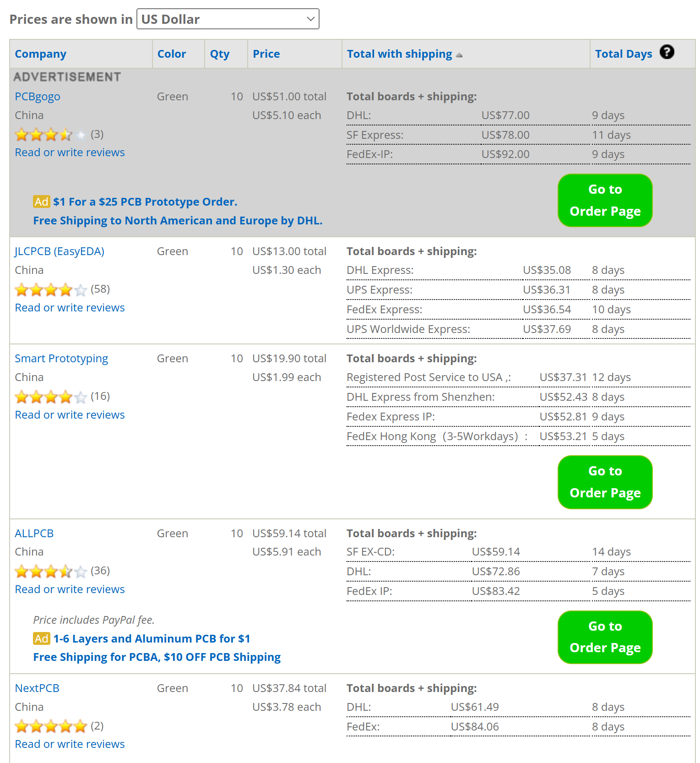
Task: Click the Ad badge beside 1-6 Layers Aluminum offer
Action: click(41, 638)
